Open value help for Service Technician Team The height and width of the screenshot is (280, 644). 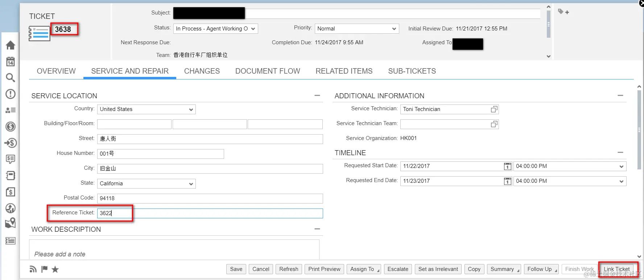pos(494,124)
